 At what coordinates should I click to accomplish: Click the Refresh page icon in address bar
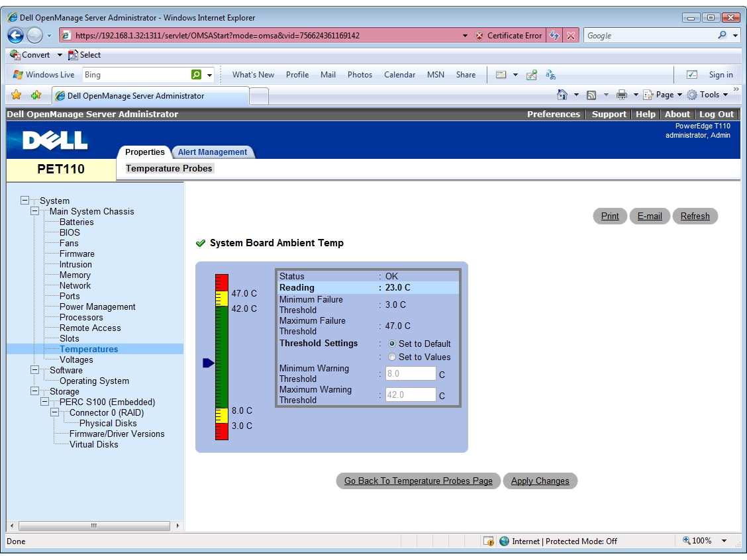(554, 35)
